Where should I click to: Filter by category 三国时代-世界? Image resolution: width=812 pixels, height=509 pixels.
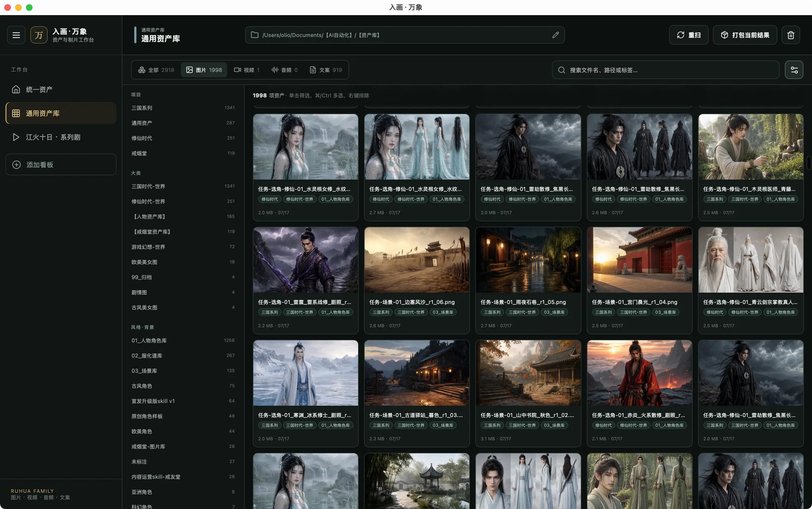(183, 186)
